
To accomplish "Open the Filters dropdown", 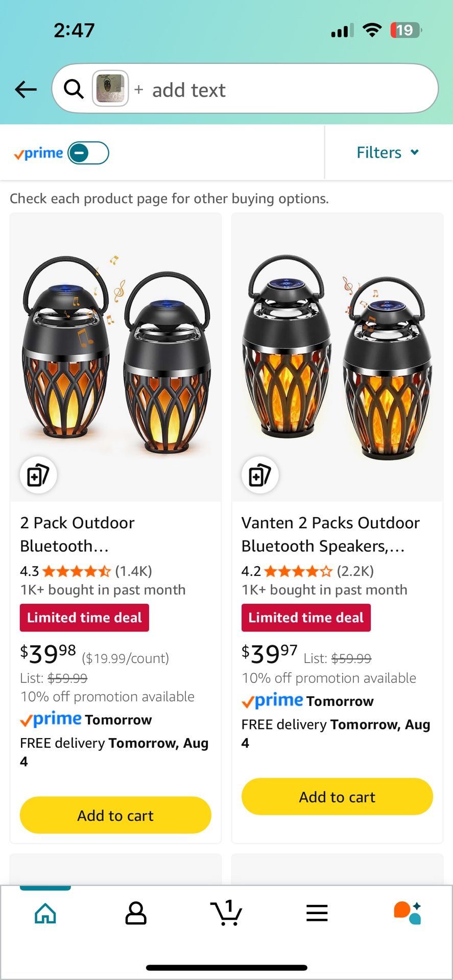I will [387, 152].
